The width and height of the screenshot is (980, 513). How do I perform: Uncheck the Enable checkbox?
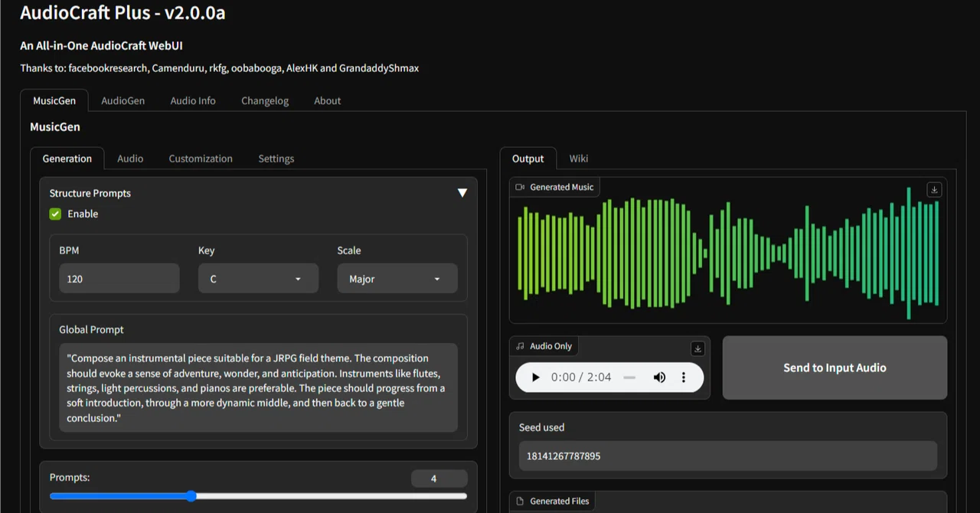[55, 214]
